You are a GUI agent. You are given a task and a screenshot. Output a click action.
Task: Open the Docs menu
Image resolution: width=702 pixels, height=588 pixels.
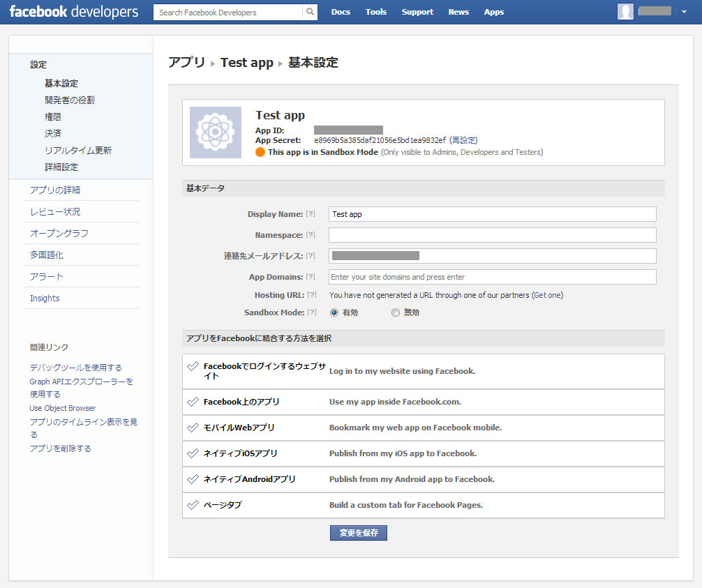tap(341, 12)
